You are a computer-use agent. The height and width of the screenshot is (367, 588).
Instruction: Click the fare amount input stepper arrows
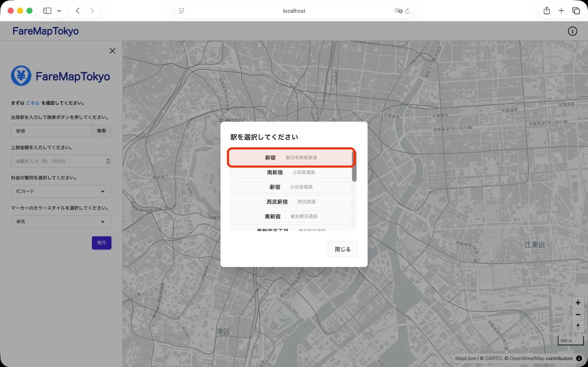pos(107,161)
